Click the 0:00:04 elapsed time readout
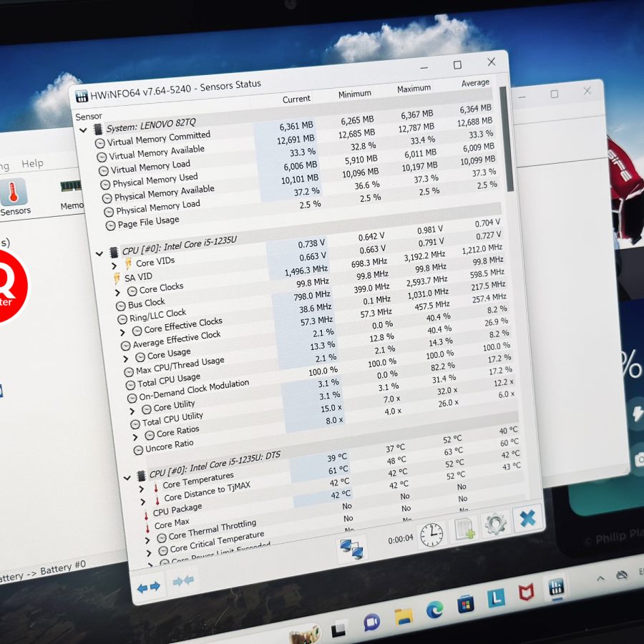Image resolution: width=644 pixels, height=644 pixels. coord(401,540)
